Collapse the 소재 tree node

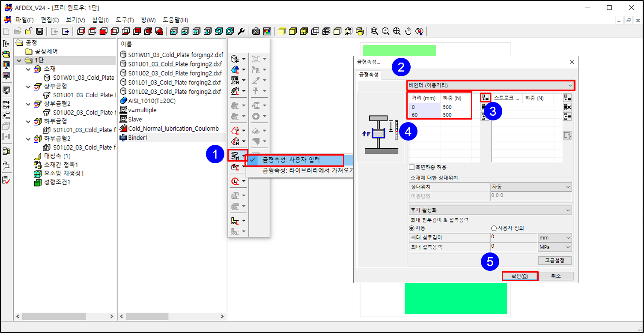coord(28,69)
